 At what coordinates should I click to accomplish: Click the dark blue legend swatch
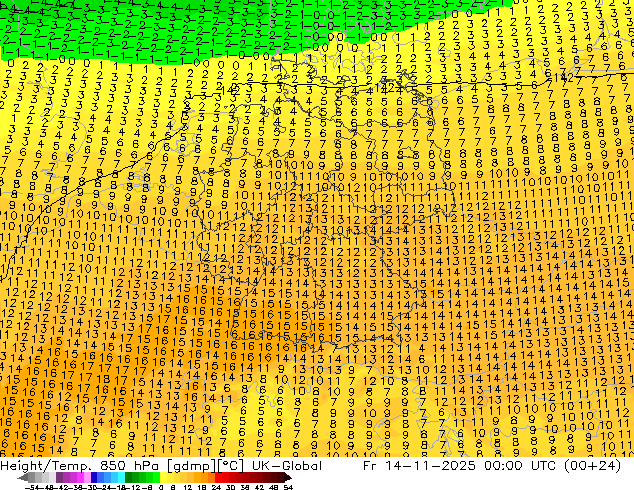(94, 477)
